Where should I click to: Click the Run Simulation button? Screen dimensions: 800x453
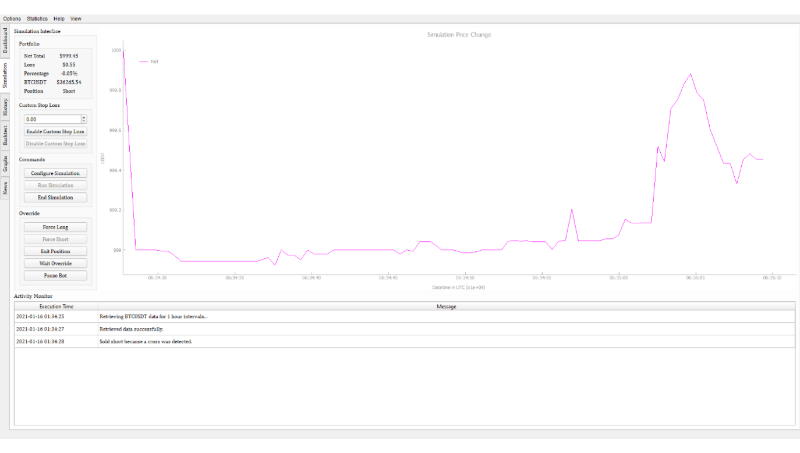[x=55, y=185]
